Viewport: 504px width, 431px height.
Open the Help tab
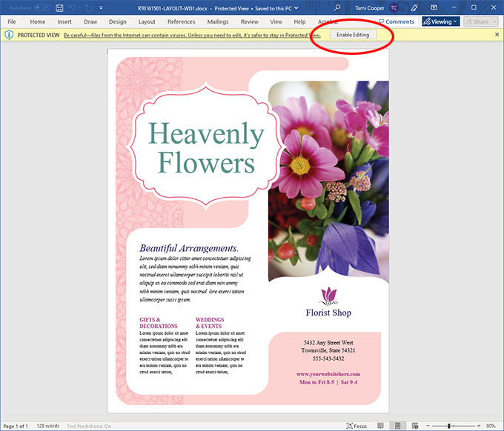pos(299,21)
